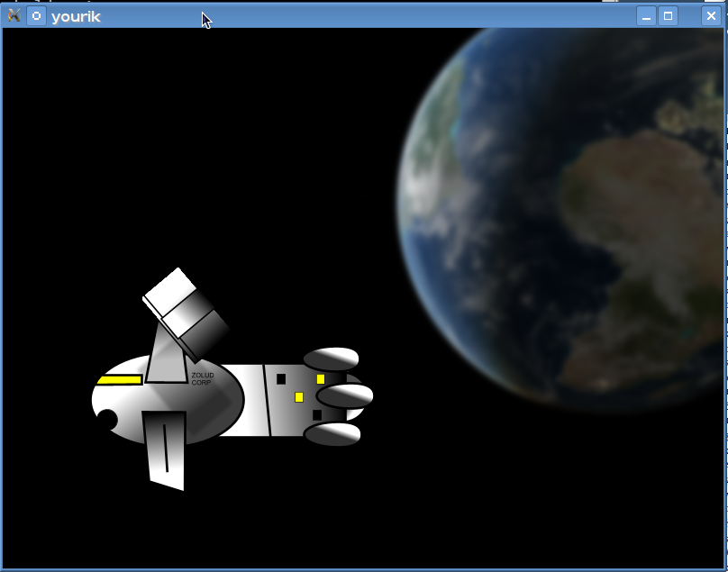Viewport: 728px width, 572px height.
Task: Toggle the round sticky button beside the title
Action: [36, 15]
